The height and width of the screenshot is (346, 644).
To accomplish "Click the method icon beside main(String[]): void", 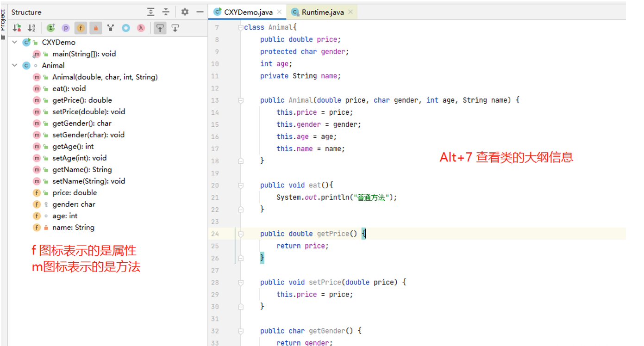I will 37,54.
